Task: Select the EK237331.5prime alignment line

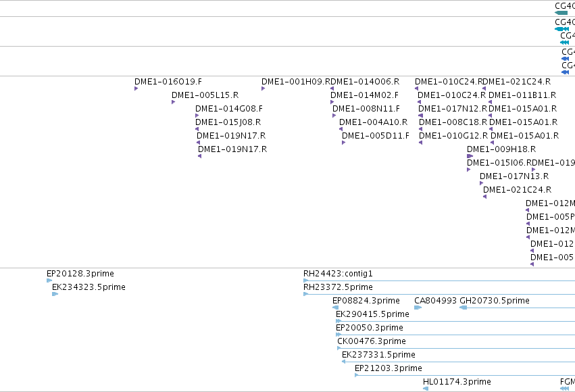Action: pos(458,362)
